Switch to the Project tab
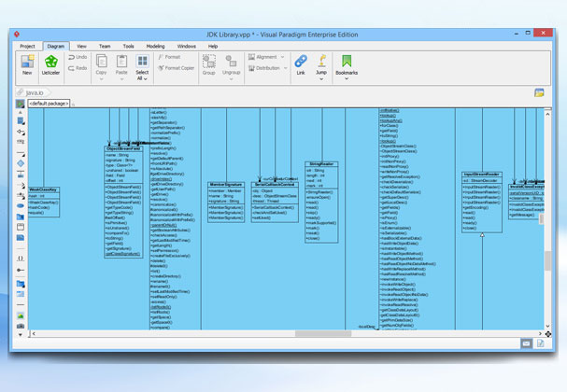The image size is (567, 392). pos(27,45)
